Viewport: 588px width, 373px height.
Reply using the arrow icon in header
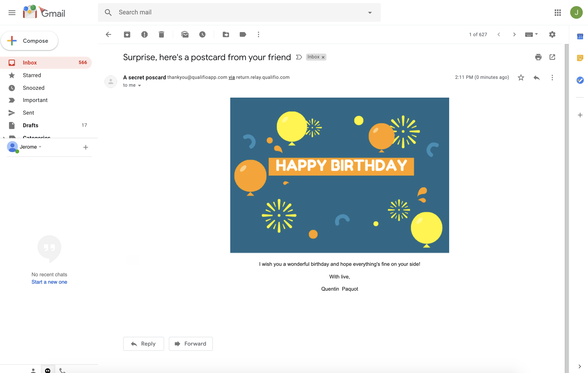click(x=536, y=78)
